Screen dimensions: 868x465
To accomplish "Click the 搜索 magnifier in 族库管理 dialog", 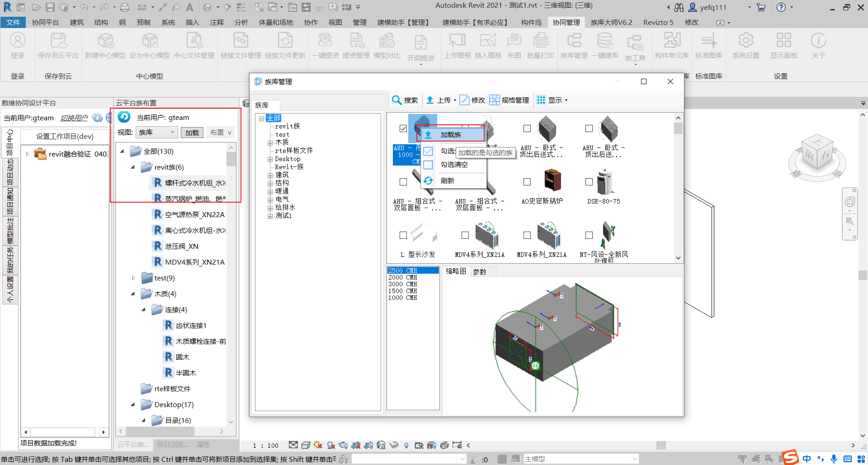I will pyautogui.click(x=396, y=100).
